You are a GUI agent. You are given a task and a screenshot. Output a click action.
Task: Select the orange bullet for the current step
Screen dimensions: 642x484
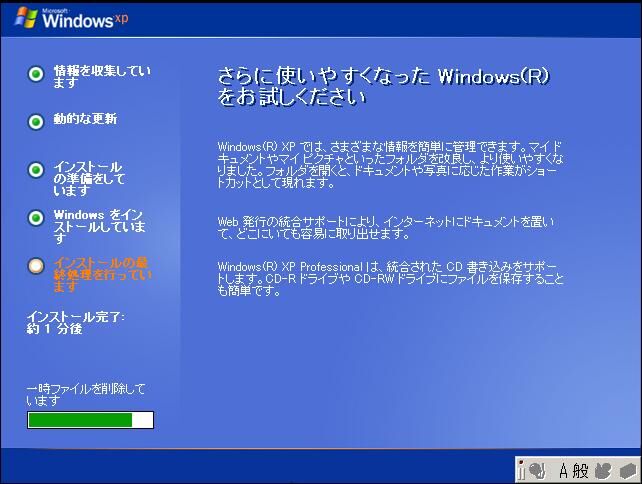36,265
